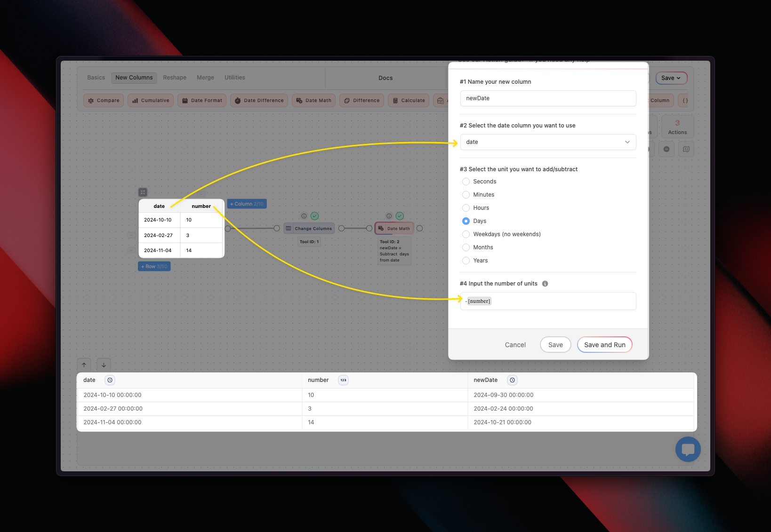Select the Minutes unit
Image resolution: width=771 pixels, height=532 pixels.
tap(466, 195)
